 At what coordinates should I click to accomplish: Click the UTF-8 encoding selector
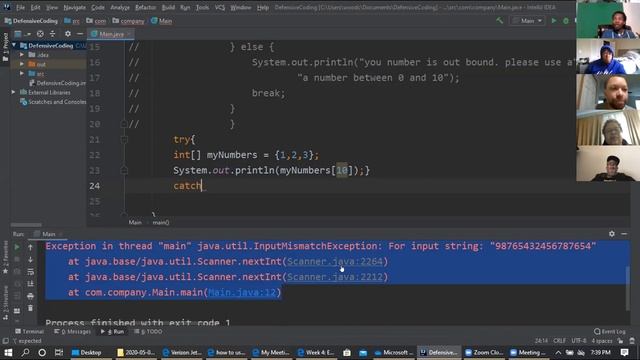579,340
